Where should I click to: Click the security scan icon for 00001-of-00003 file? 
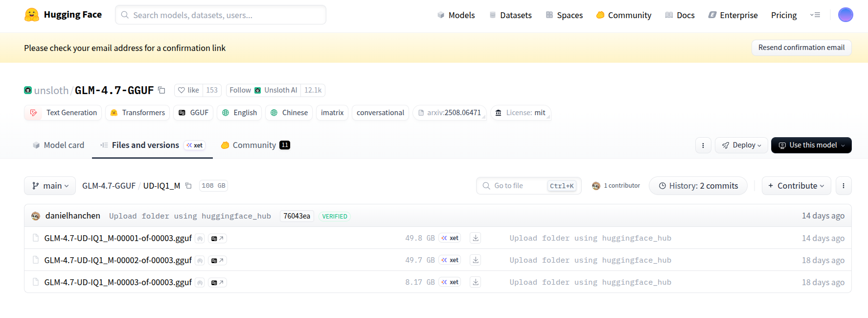coord(200,239)
